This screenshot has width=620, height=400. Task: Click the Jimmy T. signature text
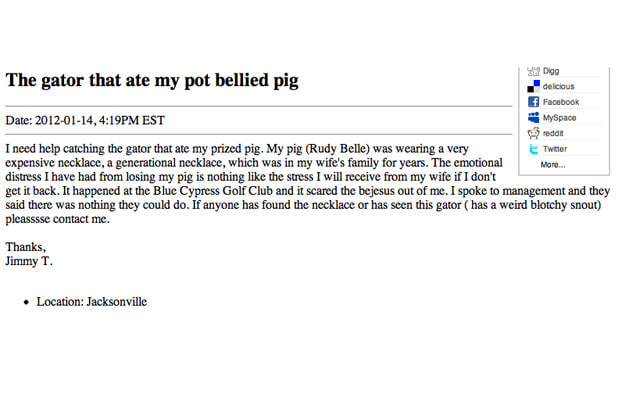coord(28,261)
